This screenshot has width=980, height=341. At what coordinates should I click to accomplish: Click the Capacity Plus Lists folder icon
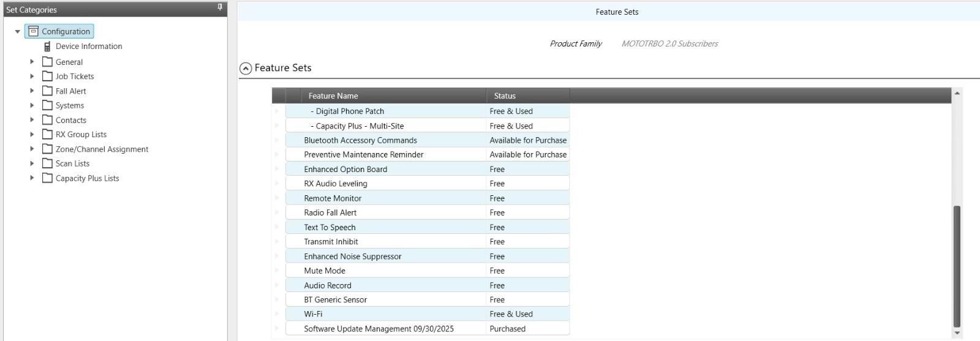pos(47,178)
